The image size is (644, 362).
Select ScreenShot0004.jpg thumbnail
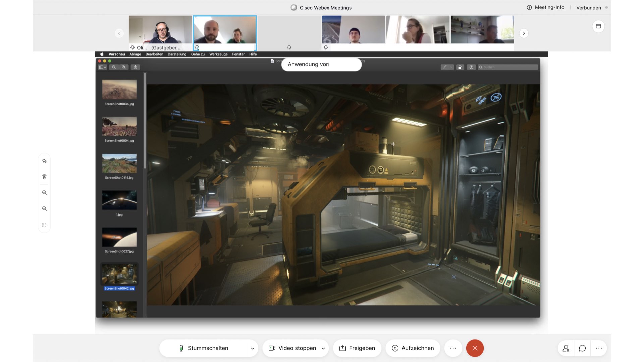coord(119,126)
